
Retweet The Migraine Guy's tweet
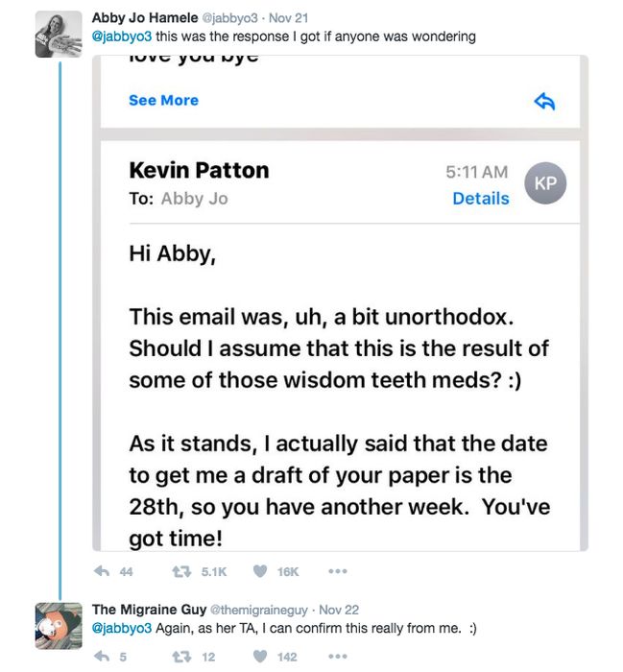[181, 657]
